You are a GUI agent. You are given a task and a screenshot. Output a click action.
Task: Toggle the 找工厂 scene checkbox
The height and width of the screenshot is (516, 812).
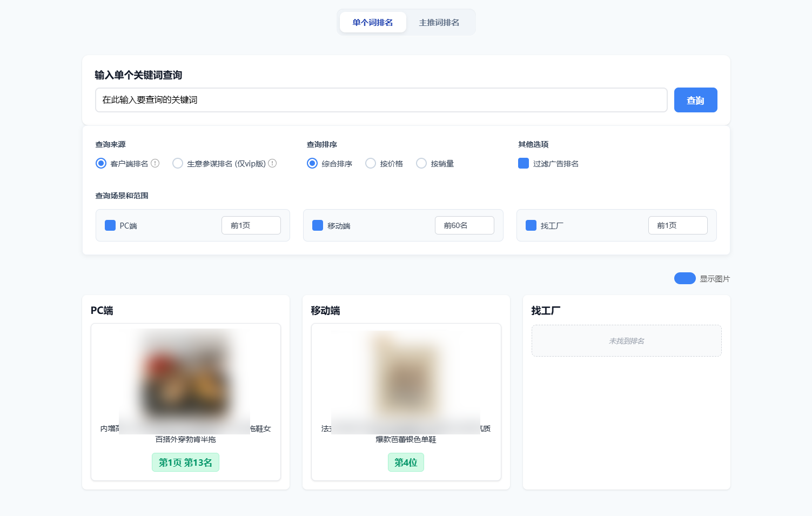pos(531,225)
